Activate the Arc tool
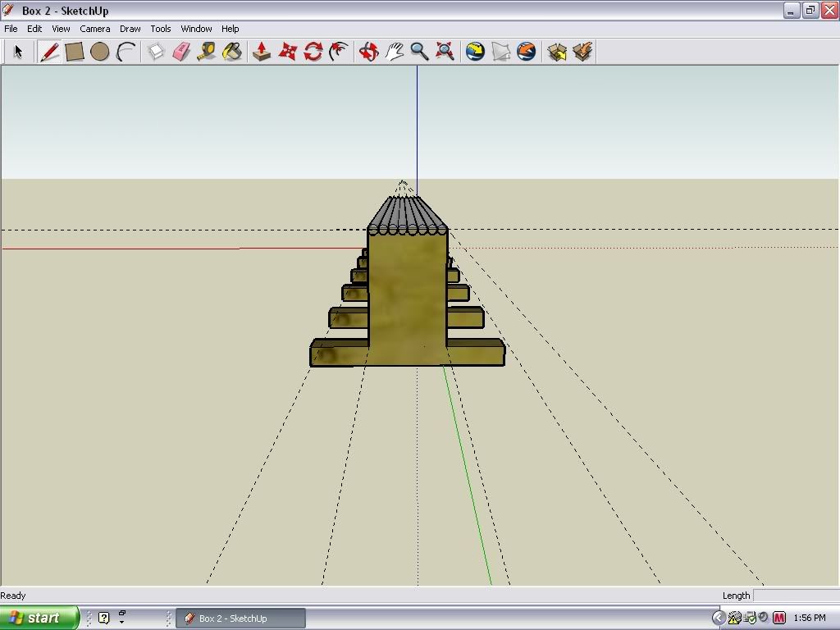This screenshot has width=840, height=630. tap(126, 52)
